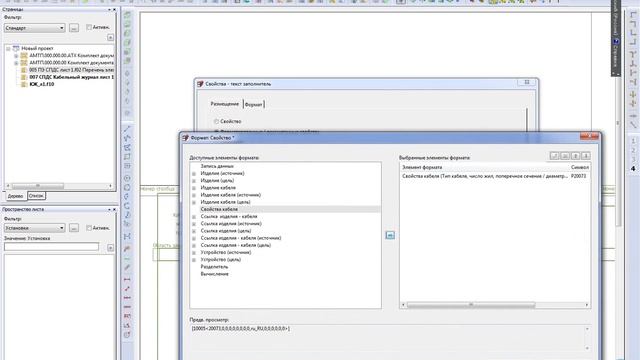
Task: Select the polyline drawing tool
Action: coord(127,138)
